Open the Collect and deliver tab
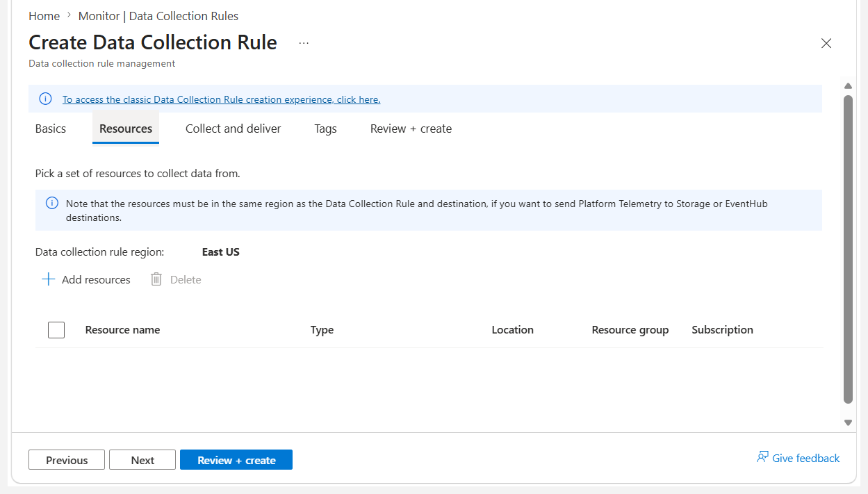The height and width of the screenshot is (494, 868). pyautogui.click(x=234, y=129)
